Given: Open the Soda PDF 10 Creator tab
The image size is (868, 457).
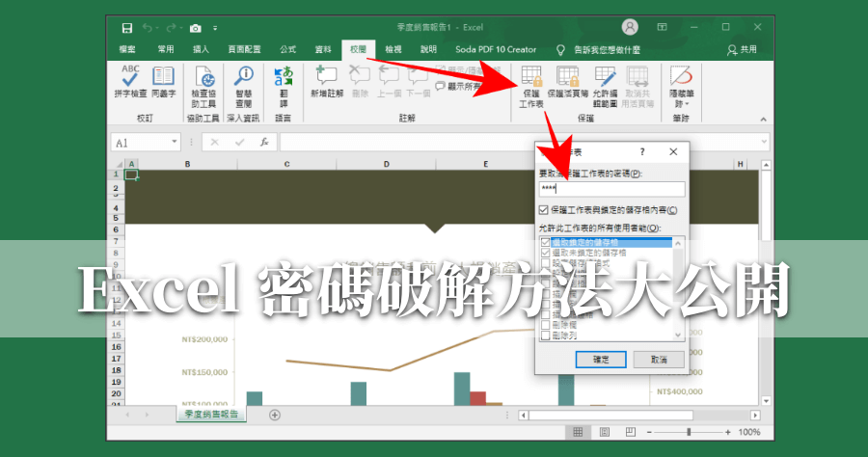Looking at the screenshot, I should coord(496,50).
